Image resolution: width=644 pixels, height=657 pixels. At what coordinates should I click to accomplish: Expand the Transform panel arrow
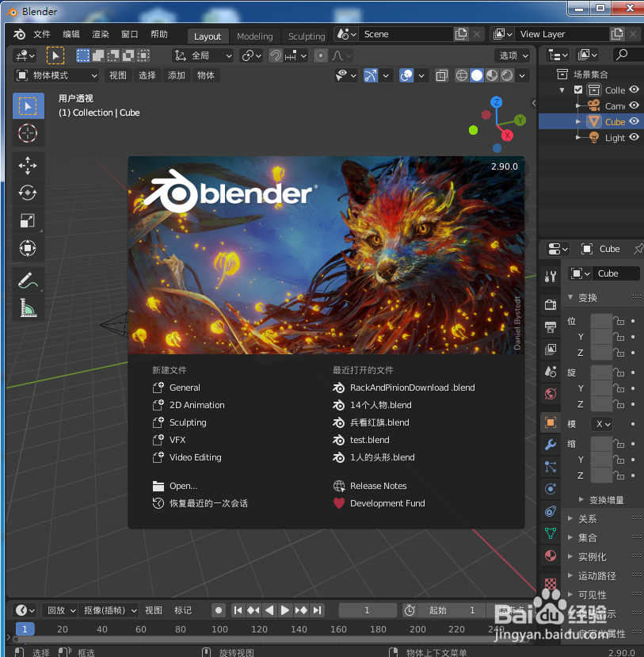click(x=570, y=296)
